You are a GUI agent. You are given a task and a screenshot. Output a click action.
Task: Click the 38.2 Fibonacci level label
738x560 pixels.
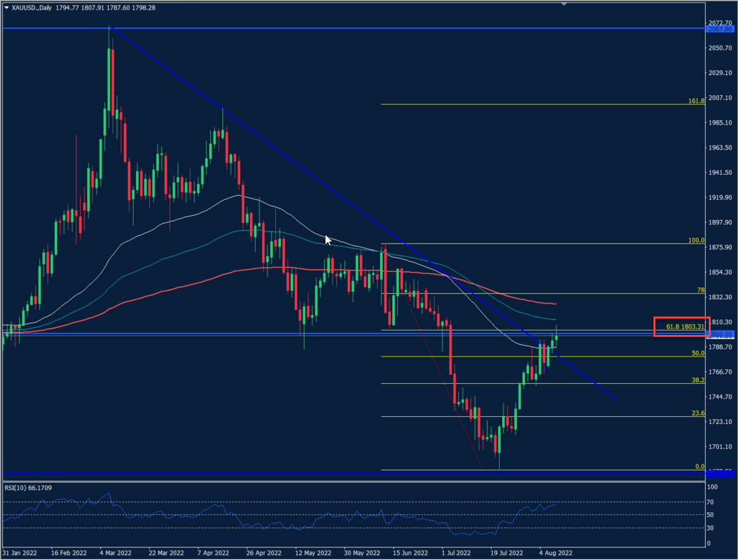(698, 379)
